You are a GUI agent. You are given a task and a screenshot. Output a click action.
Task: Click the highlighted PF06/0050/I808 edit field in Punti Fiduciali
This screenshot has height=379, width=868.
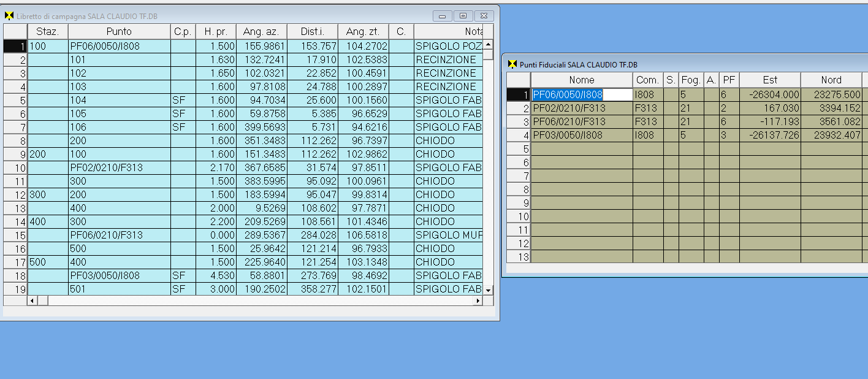tap(582, 94)
